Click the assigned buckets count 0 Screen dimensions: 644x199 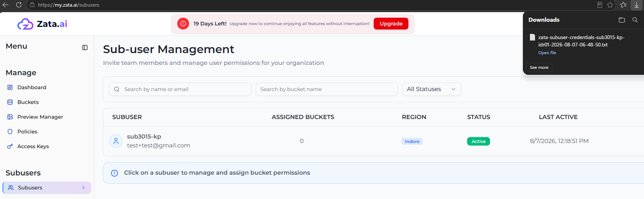302,141
